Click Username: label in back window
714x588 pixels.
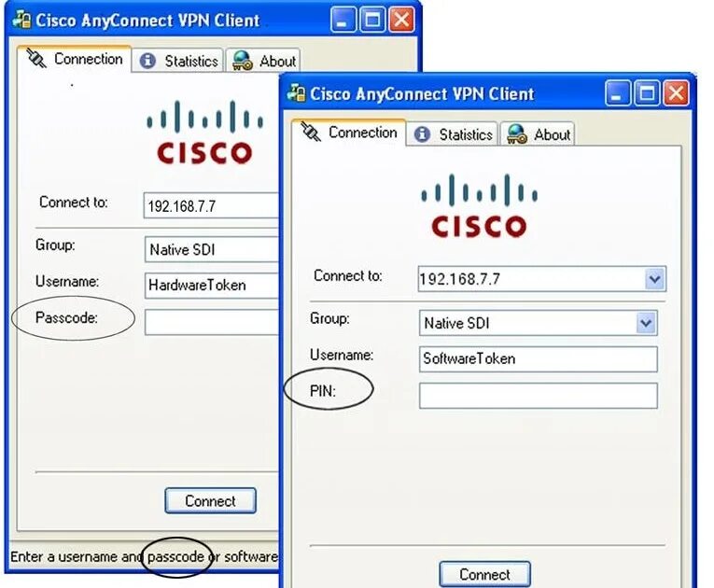click(67, 281)
